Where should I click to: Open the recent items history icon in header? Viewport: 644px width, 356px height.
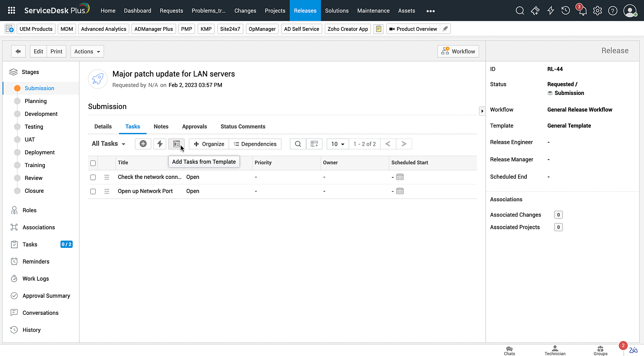[x=566, y=11]
